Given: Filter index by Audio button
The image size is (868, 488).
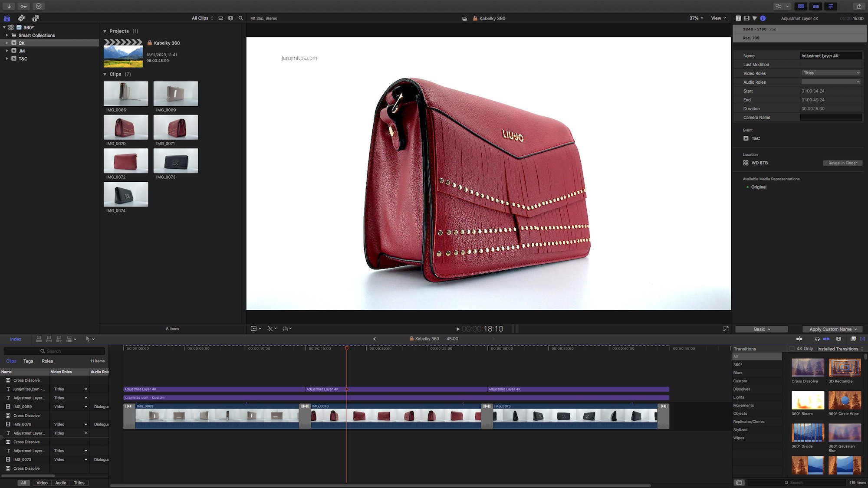Looking at the screenshot, I should 61,483.
